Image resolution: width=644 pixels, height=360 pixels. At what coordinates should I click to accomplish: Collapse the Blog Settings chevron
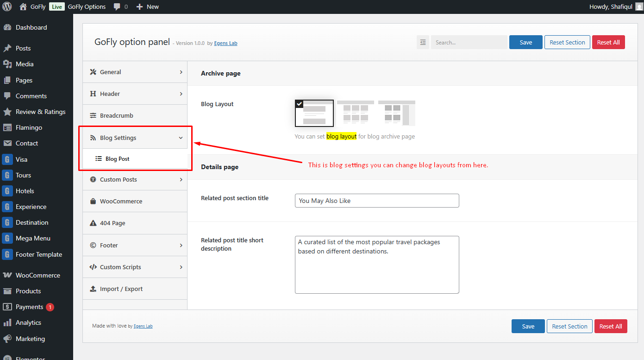181,138
